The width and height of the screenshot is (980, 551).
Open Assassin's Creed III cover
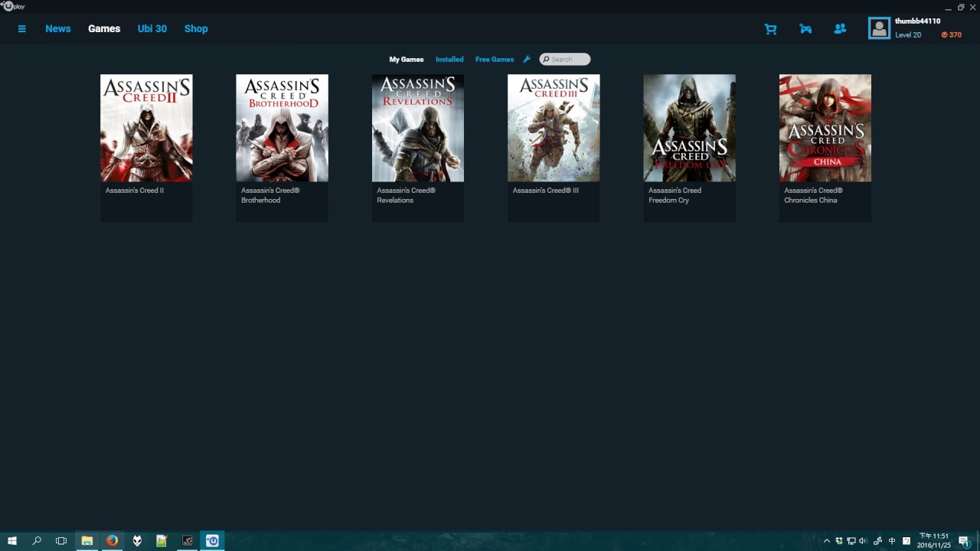click(554, 128)
